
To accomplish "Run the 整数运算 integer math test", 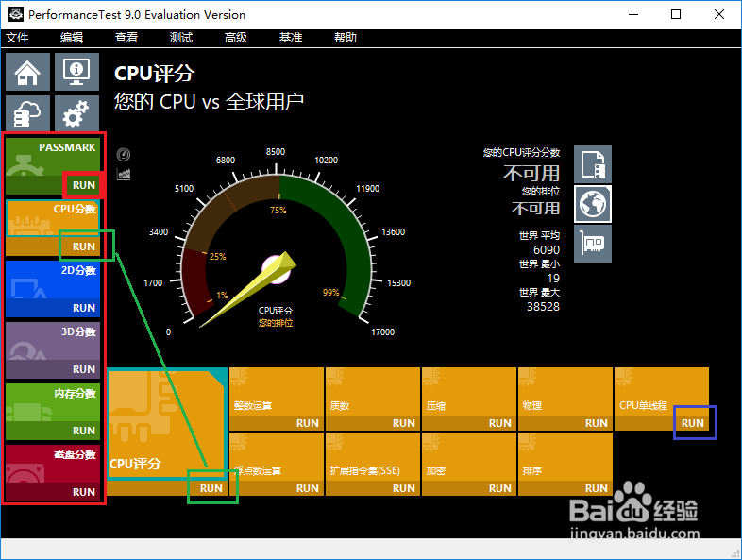I will click(x=308, y=423).
